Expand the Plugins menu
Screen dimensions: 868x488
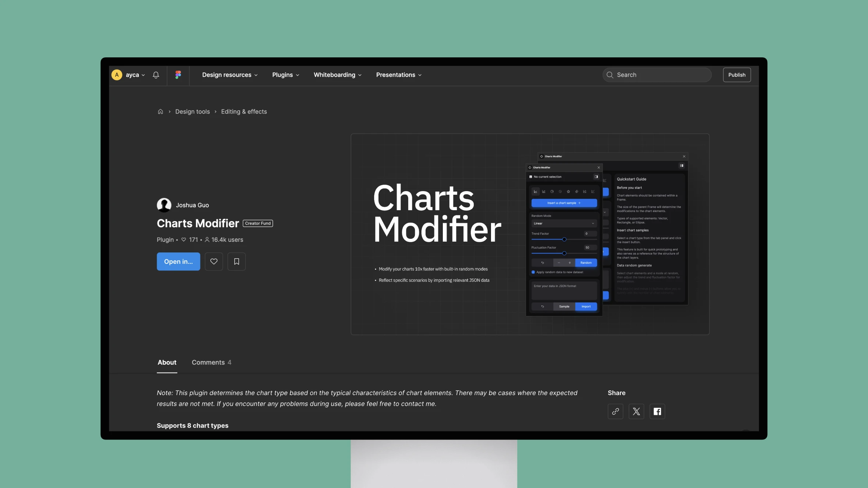pyautogui.click(x=285, y=75)
